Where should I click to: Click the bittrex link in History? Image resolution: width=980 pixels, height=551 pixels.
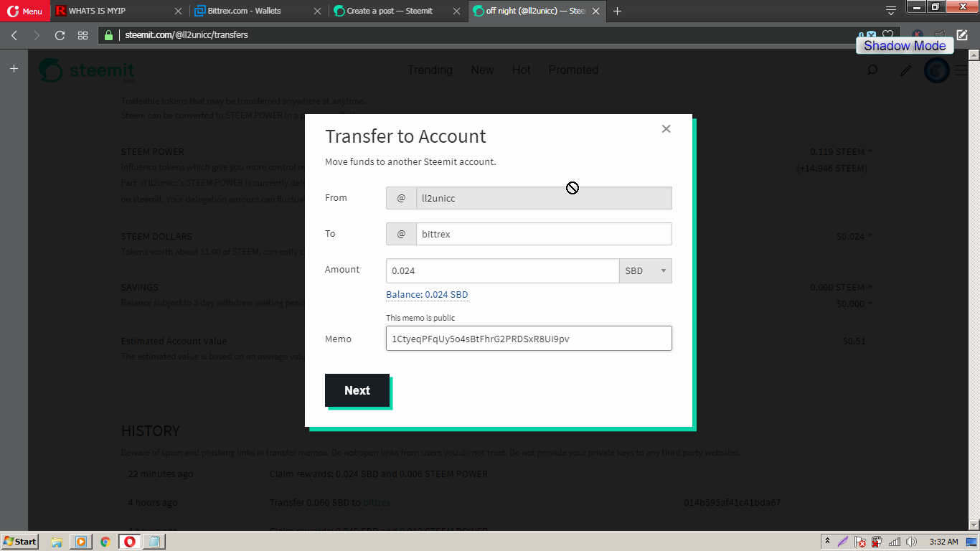377,502
